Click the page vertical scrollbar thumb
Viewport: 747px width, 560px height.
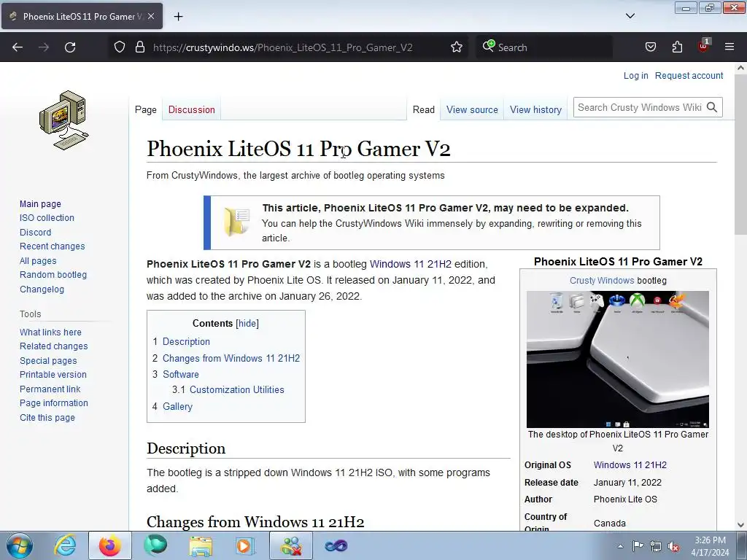(x=740, y=155)
